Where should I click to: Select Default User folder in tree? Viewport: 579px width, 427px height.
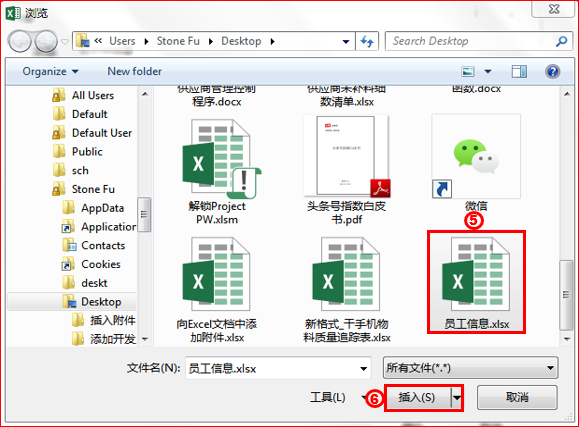coord(92,133)
